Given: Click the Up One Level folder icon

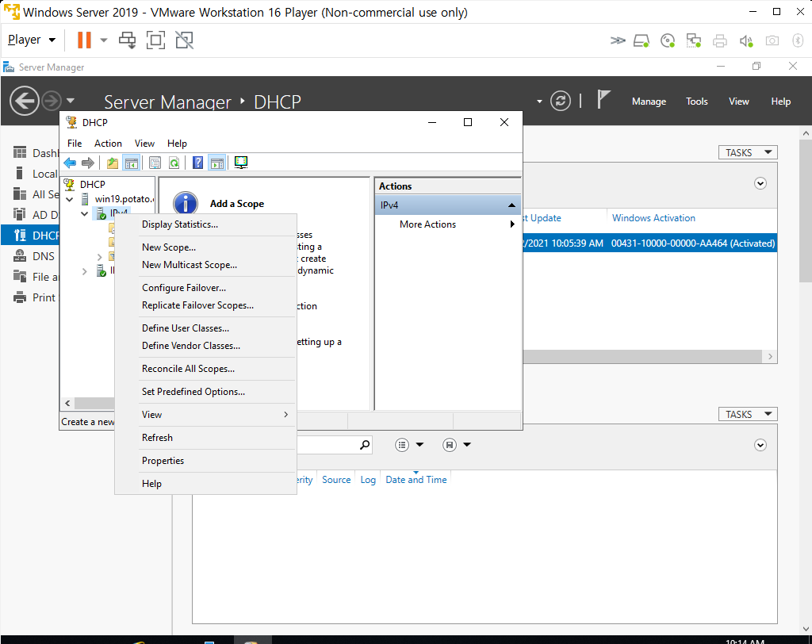Looking at the screenshot, I should [x=113, y=163].
